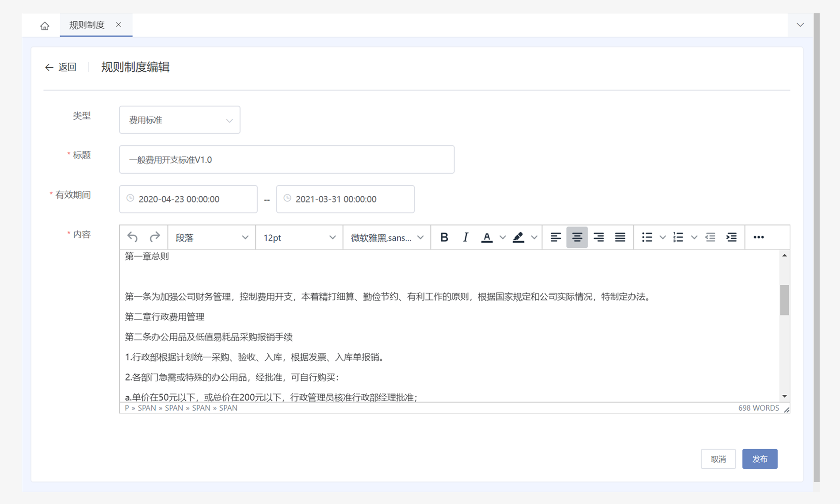Open the more toolbar options ellipsis

[x=758, y=237]
